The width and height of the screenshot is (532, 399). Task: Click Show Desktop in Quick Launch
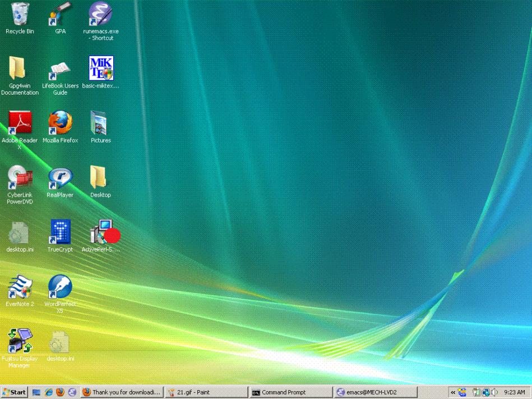pyautogui.click(x=36, y=392)
